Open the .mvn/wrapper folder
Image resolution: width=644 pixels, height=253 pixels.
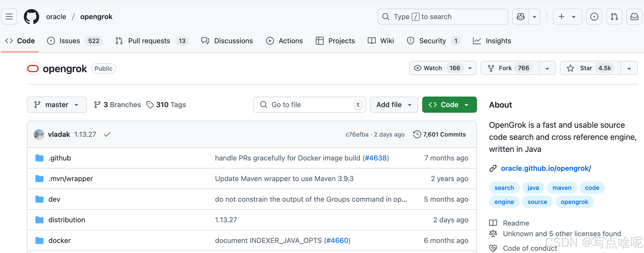(x=71, y=179)
